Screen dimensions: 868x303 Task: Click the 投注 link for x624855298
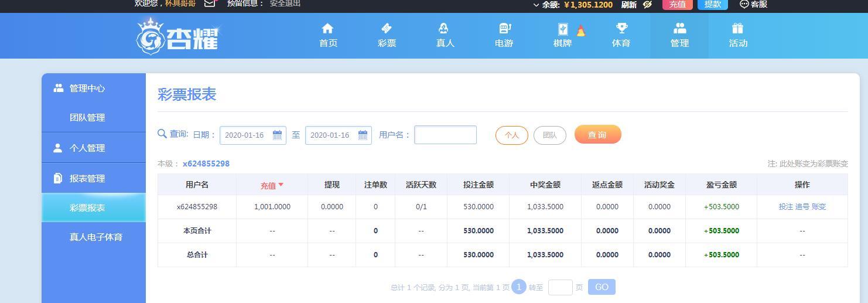click(785, 207)
